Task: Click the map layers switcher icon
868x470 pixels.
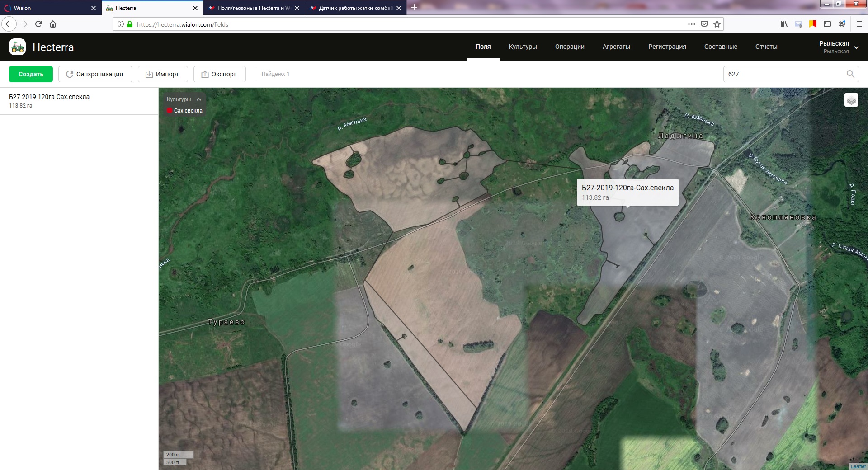Action: click(851, 100)
